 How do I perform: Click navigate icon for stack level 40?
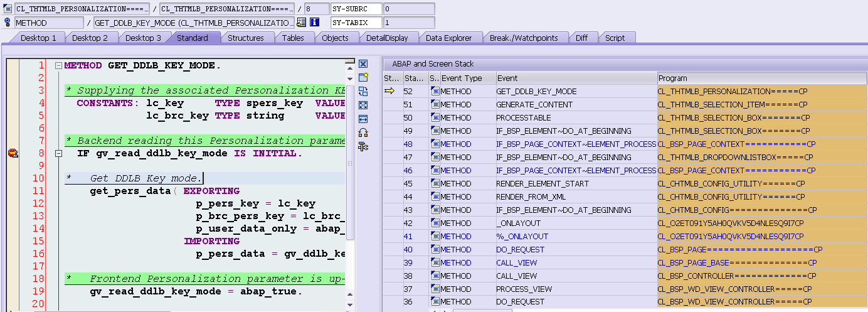point(435,249)
